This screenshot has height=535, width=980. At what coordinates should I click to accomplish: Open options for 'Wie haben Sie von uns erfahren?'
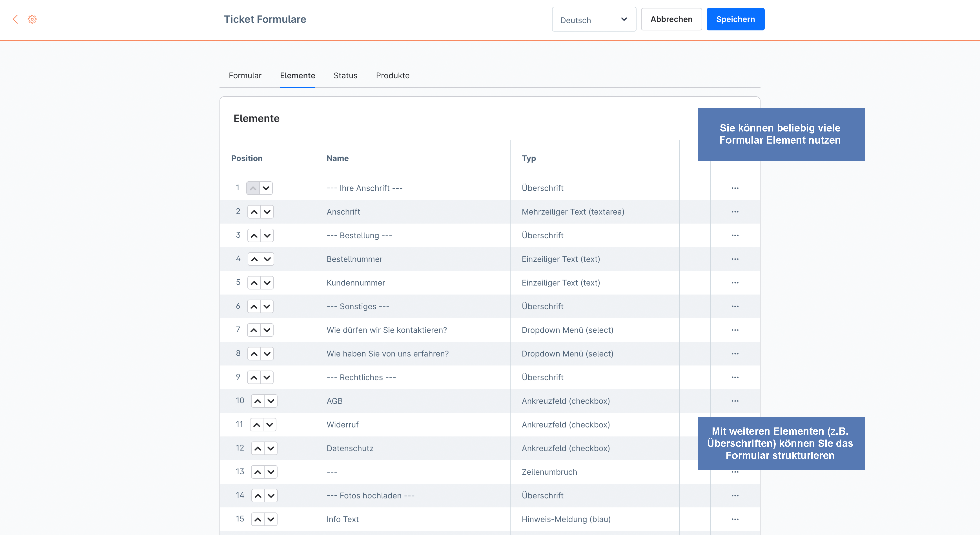tap(735, 354)
